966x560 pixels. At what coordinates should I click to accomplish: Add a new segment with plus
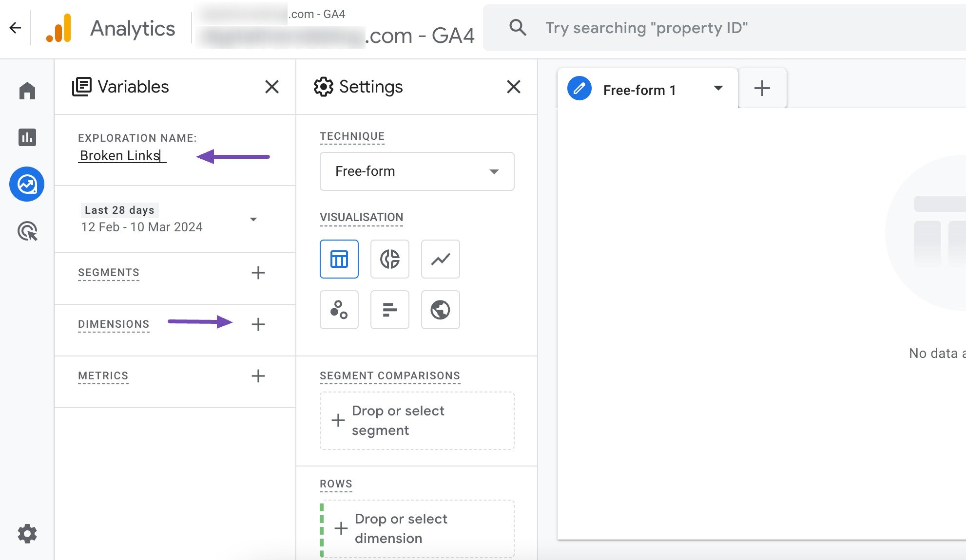coord(258,273)
